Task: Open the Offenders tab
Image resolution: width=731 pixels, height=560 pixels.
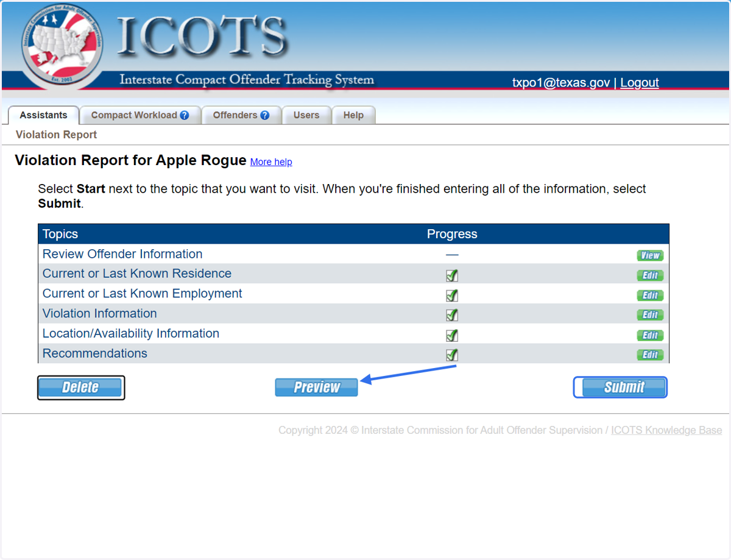Action: coord(241,115)
